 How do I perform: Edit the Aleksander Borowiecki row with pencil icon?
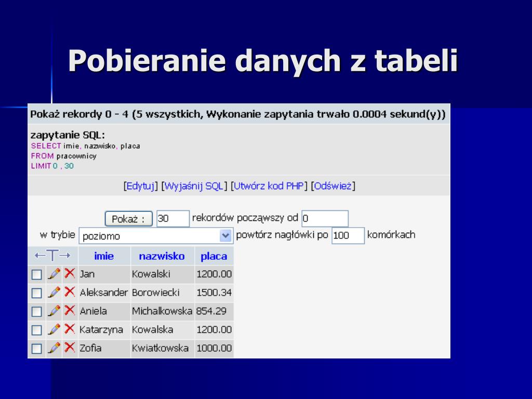[x=54, y=292]
